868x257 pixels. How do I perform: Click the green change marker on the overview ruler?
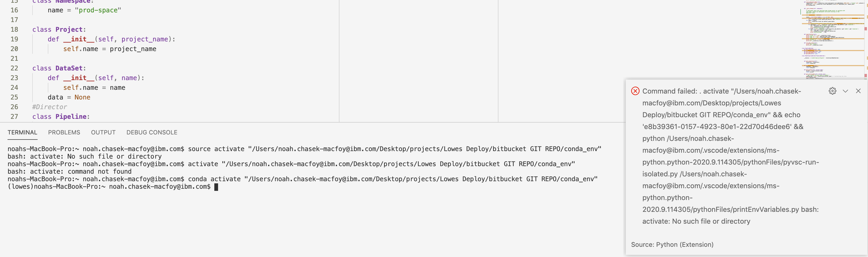[866, 79]
